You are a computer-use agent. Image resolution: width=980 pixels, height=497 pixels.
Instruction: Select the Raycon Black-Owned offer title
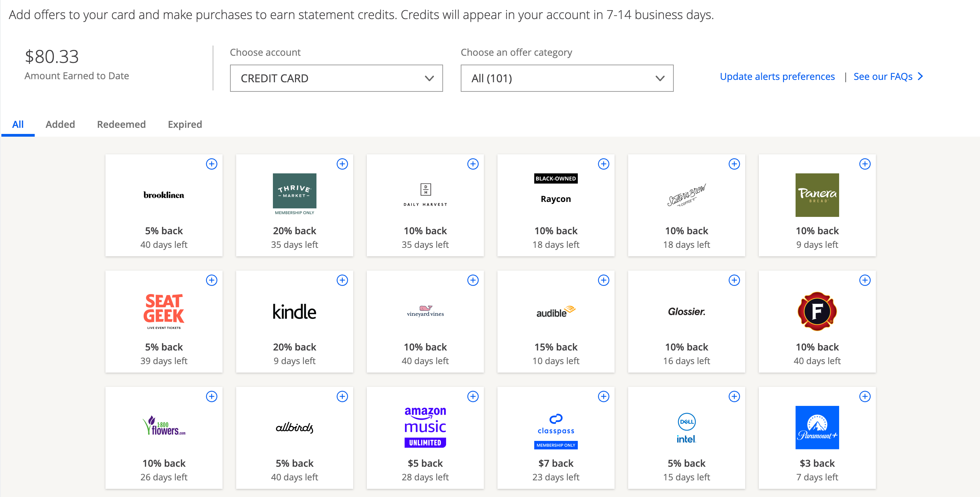tap(556, 199)
